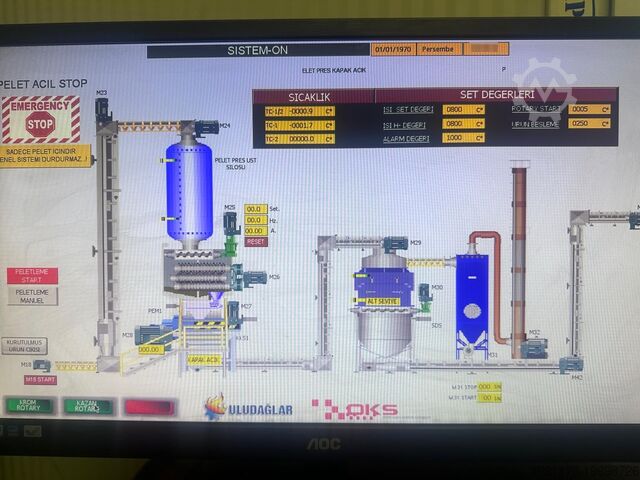
Task: Edit the Rotary Start value field
Action: click(589, 109)
